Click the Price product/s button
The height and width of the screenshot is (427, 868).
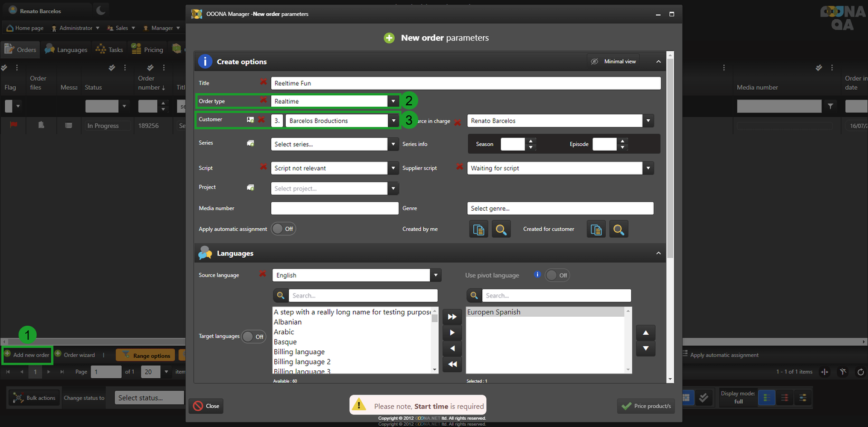point(646,406)
